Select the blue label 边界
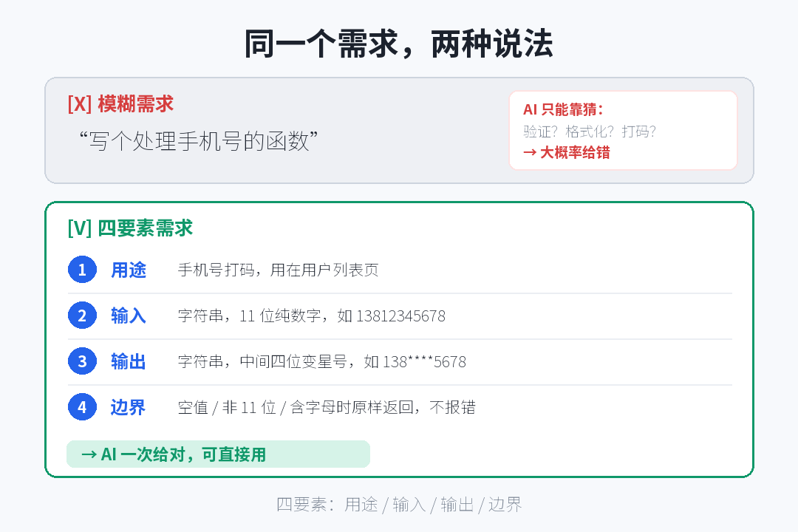Image resolution: width=798 pixels, height=532 pixels. coord(129,407)
